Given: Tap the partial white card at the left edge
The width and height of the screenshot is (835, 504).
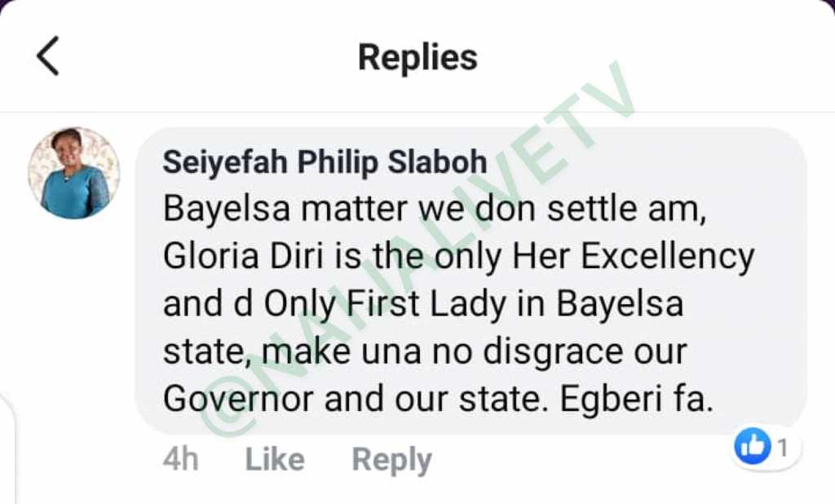Looking at the screenshot, I should point(7,449).
